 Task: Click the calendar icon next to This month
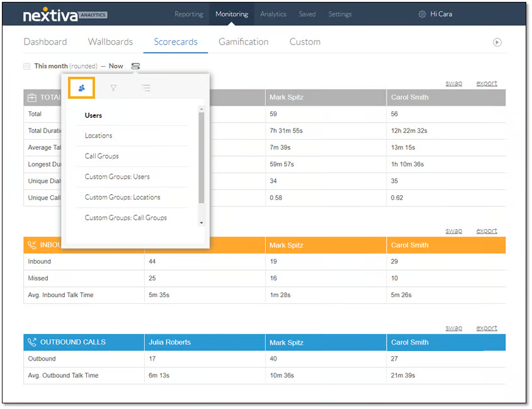point(27,66)
